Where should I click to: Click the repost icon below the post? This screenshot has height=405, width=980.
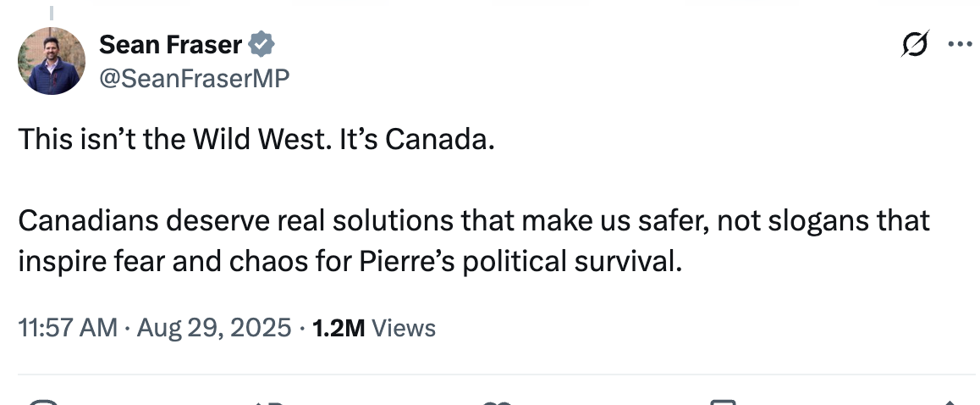272,402
